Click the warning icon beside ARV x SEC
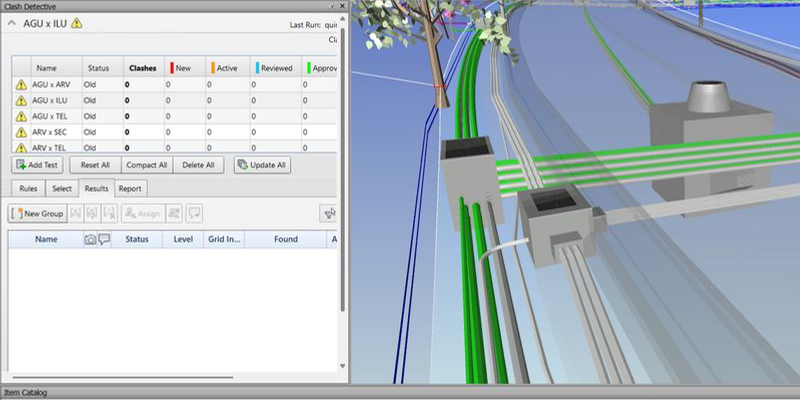 (20, 132)
